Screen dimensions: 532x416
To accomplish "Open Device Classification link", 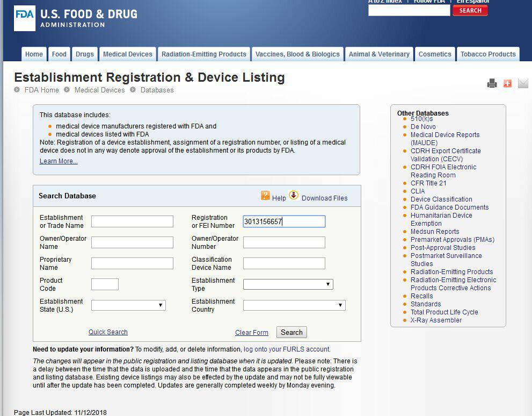I will [441, 199].
